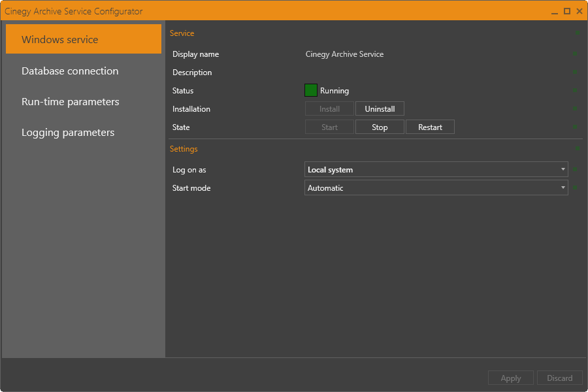Click the 'Service' section heading
The width and height of the screenshot is (588, 392).
(182, 33)
